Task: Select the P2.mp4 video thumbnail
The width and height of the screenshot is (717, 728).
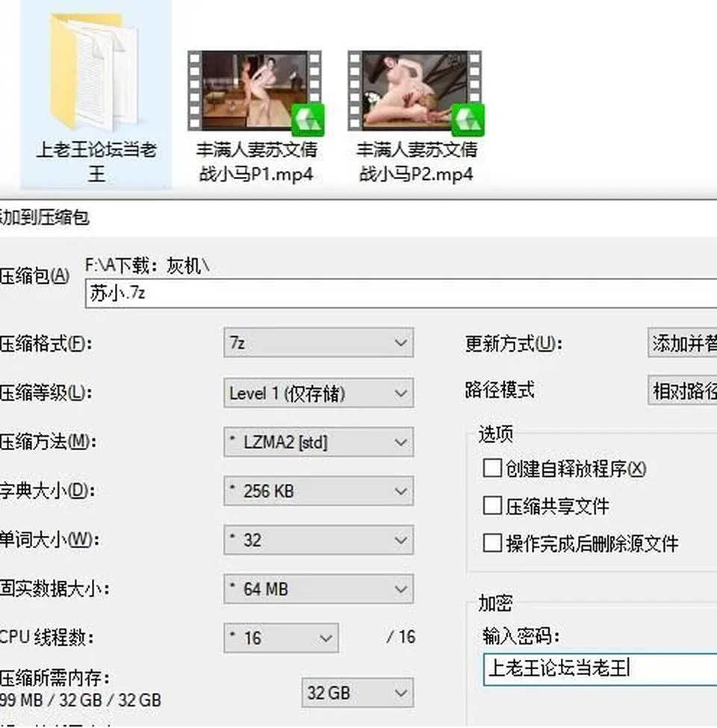Action: coord(415,90)
